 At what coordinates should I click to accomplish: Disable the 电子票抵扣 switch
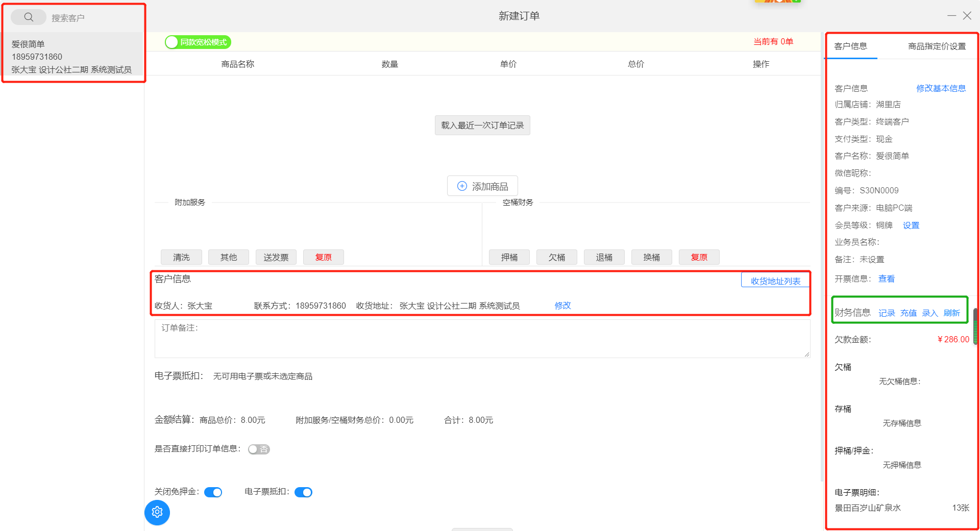tap(304, 492)
